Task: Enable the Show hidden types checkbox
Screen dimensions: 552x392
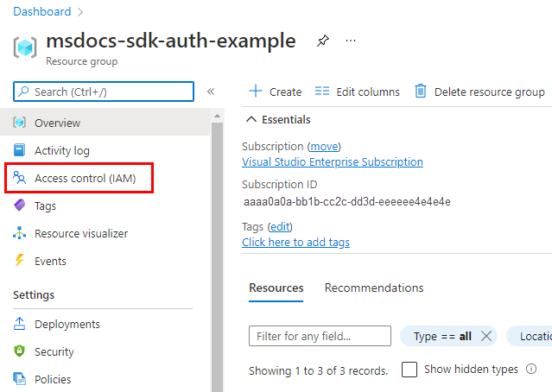Action: pyautogui.click(x=409, y=370)
